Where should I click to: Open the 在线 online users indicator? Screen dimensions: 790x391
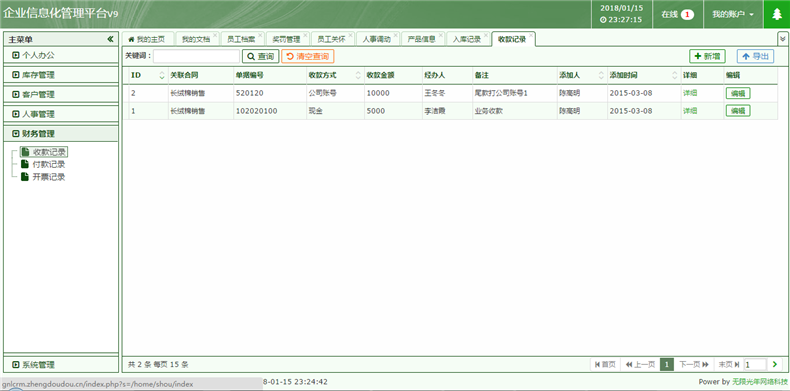click(x=678, y=14)
